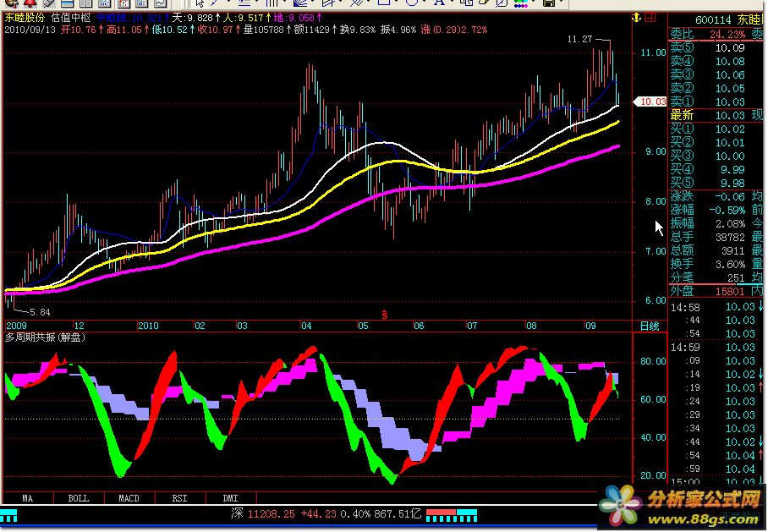Click the cyan block icon at status bar left

(x=8, y=515)
